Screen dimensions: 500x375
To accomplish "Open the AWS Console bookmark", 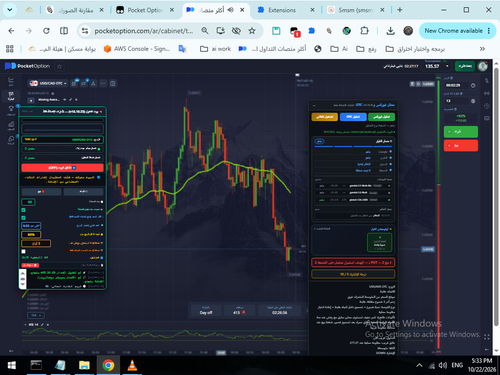I will click(x=137, y=49).
